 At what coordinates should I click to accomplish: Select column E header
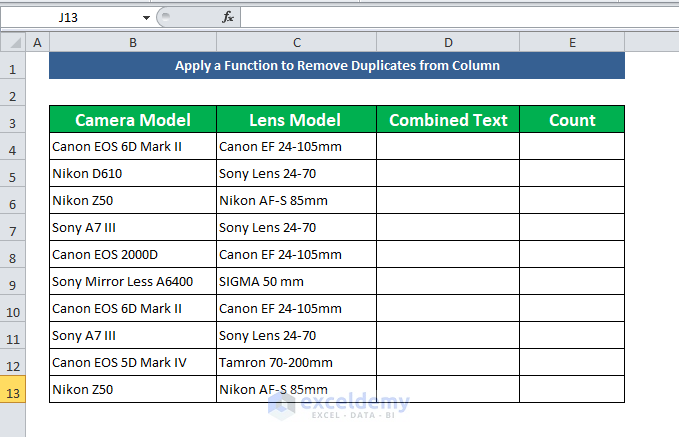(x=572, y=42)
